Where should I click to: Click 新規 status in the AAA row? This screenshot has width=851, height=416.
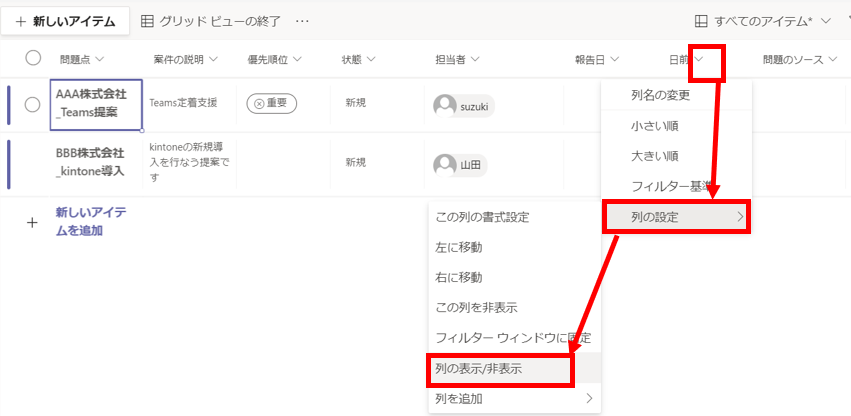click(355, 103)
